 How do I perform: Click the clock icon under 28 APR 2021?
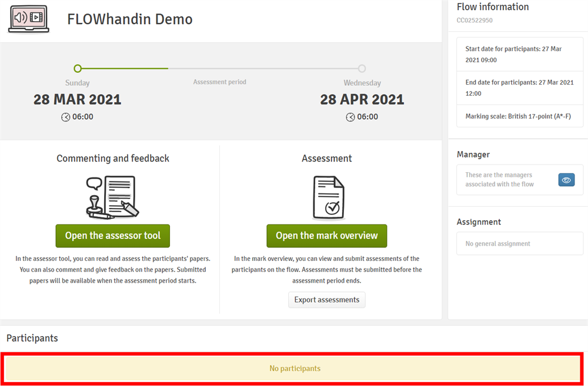click(x=350, y=117)
